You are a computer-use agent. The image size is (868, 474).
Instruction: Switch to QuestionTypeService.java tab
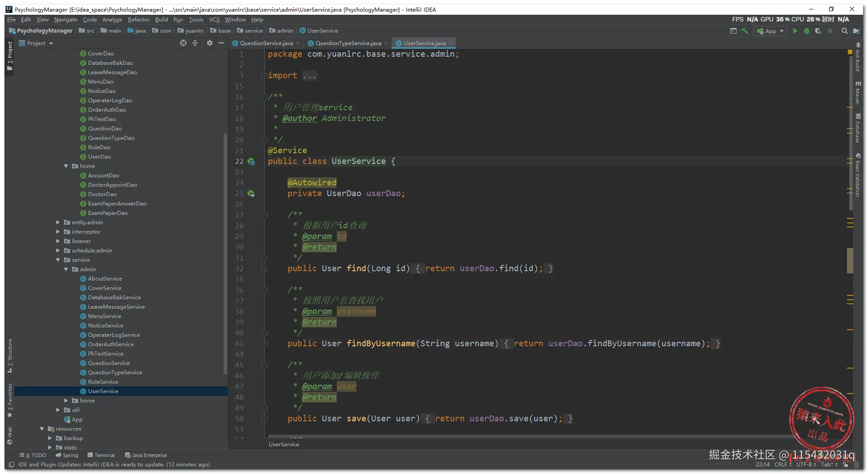[348, 43]
